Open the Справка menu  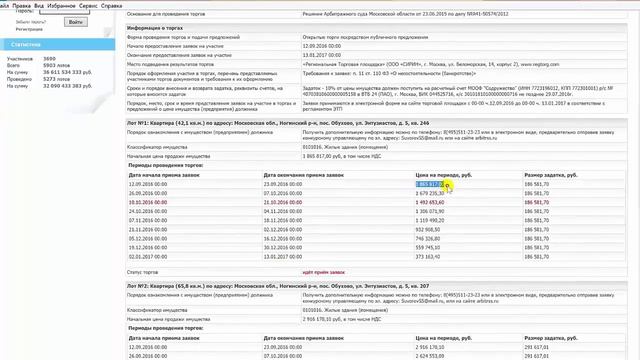coord(111,6)
